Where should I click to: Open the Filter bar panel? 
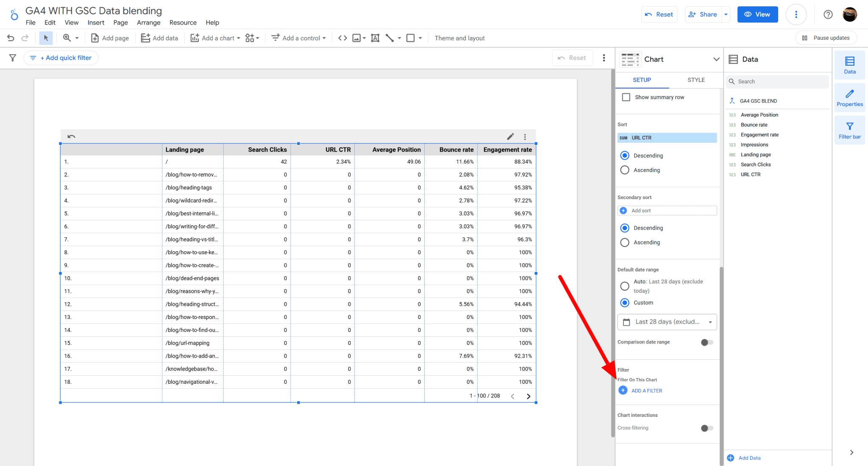coord(849,130)
